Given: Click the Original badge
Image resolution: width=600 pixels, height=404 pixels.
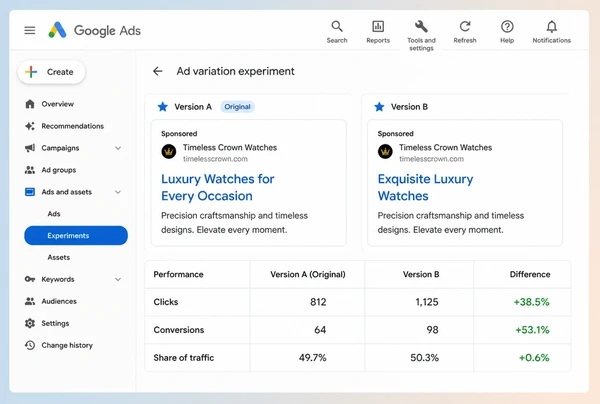Looking at the screenshot, I should coord(237,107).
